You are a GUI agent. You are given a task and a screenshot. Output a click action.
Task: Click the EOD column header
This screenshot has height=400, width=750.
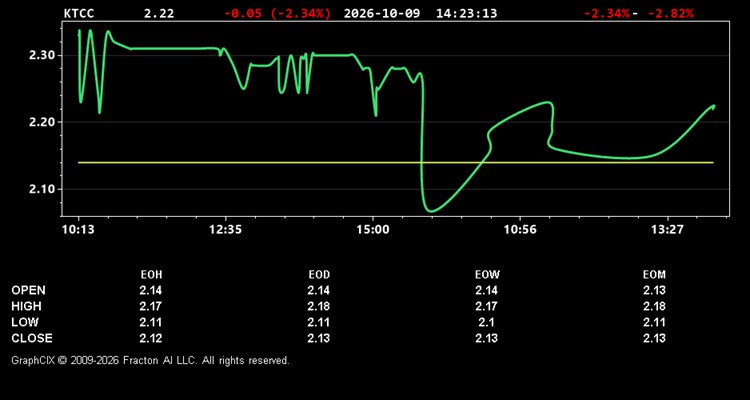click(319, 275)
